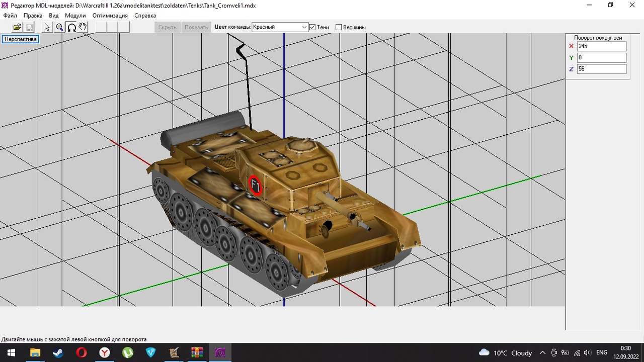Click the Y axis rotation field
The width and height of the screenshot is (644, 362).
[602, 58]
